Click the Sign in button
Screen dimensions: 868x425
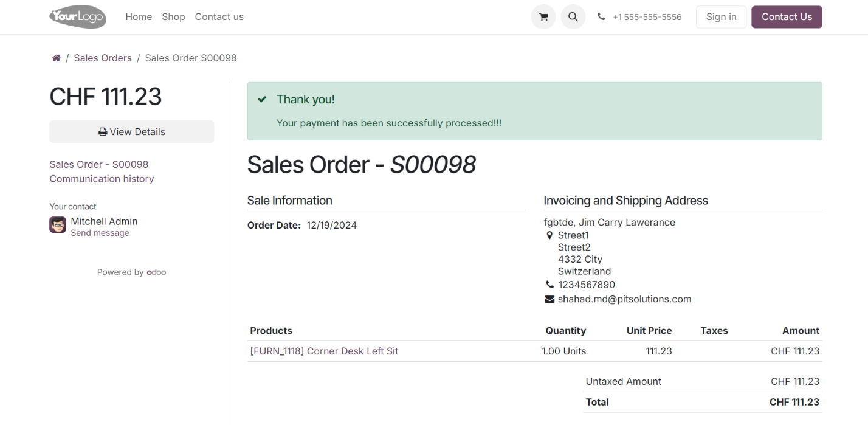[721, 16]
